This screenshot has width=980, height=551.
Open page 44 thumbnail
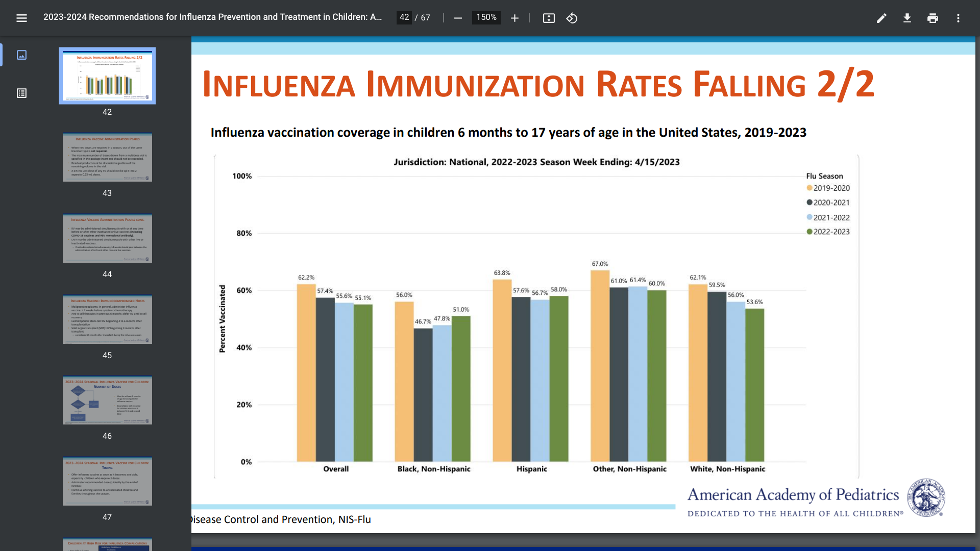[107, 238]
